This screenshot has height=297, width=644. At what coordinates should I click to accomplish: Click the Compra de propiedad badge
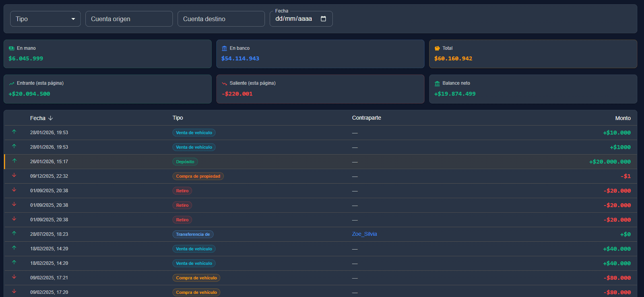[198, 176]
